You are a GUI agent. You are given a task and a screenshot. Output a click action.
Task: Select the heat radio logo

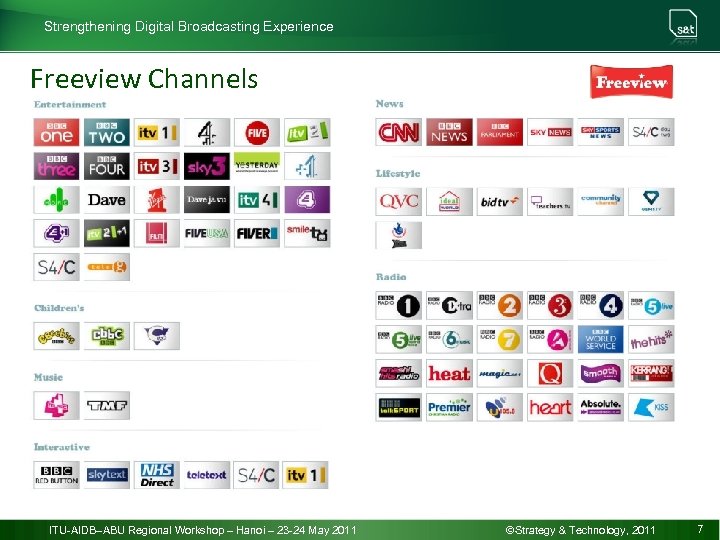coord(449,373)
